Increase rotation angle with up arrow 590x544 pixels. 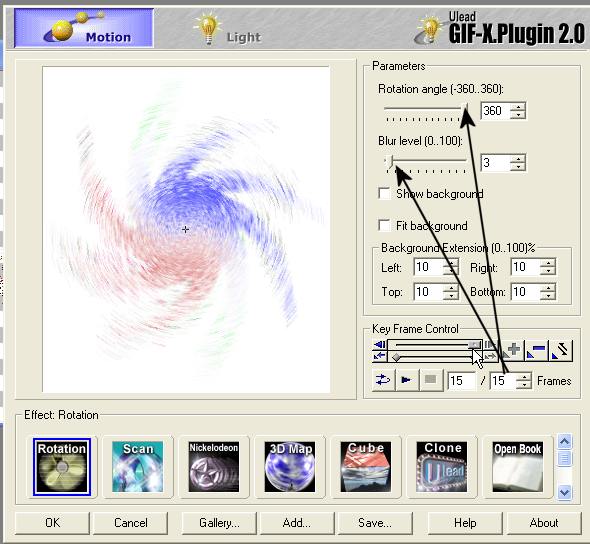pyautogui.click(x=519, y=107)
